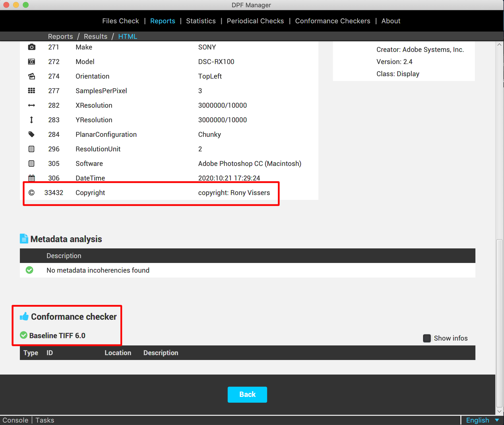Enable the Show infos checkbox

click(427, 338)
